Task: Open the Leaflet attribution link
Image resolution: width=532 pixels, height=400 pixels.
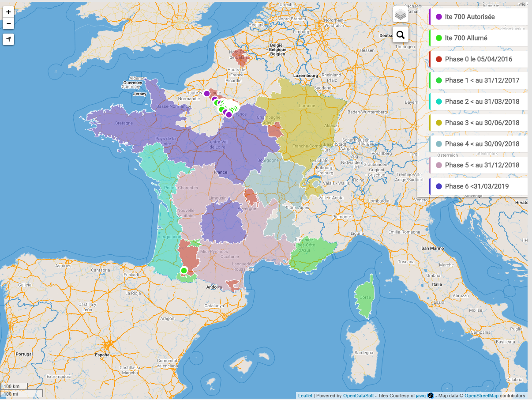Action: click(x=305, y=396)
